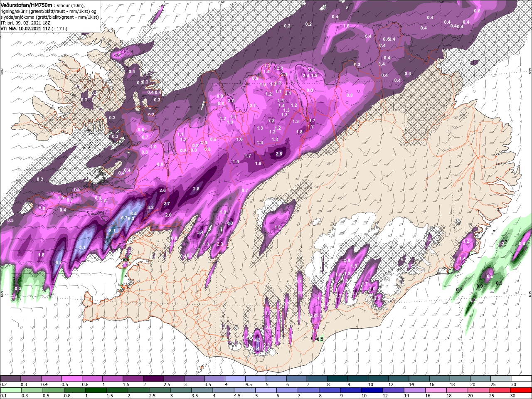Choose upper color bar swatch between 12 and 14
Image resolution: width=532 pixels, height=399 pixels.
(x=399, y=379)
